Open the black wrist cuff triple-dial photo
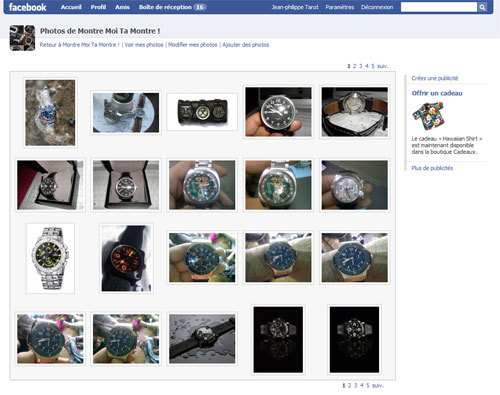The image size is (500, 395). coord(202,112)
